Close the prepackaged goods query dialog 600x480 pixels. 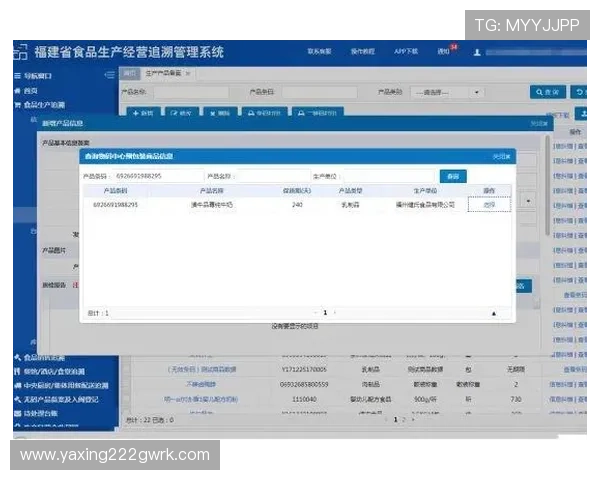click(501, 157)
